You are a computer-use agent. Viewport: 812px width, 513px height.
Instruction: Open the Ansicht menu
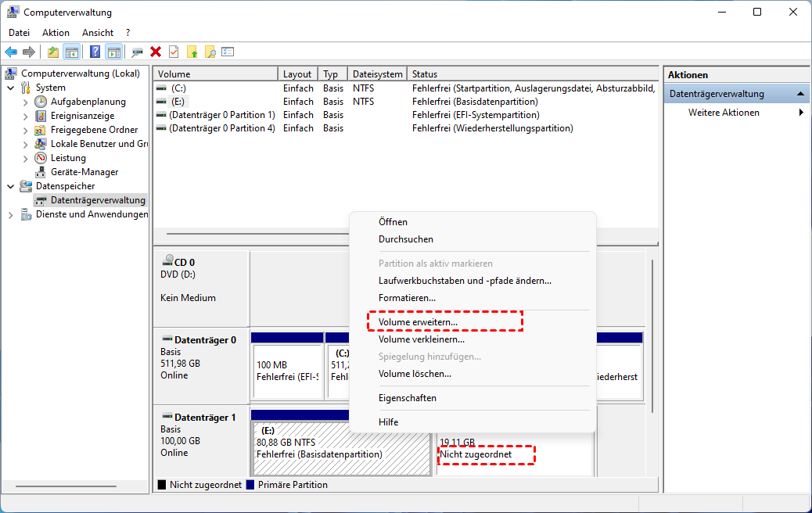coord(97,33)
